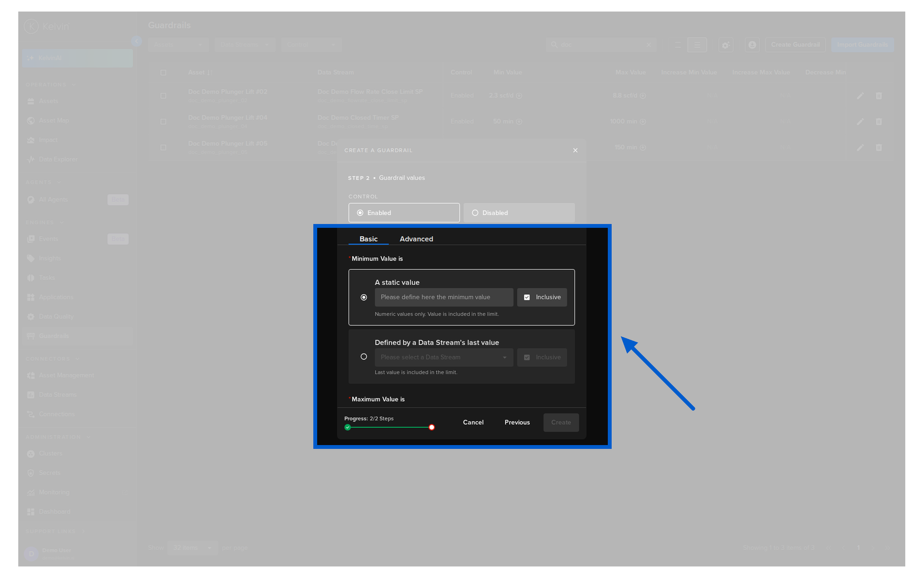
Task: Choose 'Defined by a Data Stream's last value' radio
Action: coord(364,357)
